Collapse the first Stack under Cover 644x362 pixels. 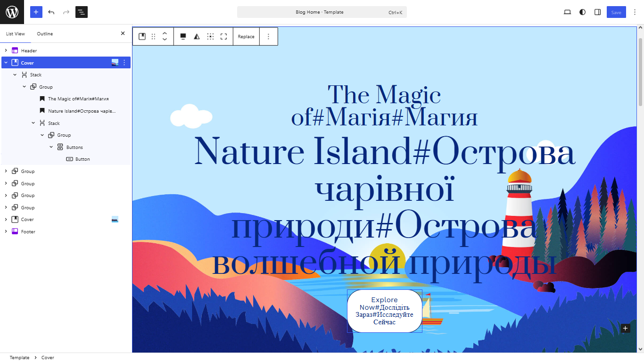[x=15, y=75]
